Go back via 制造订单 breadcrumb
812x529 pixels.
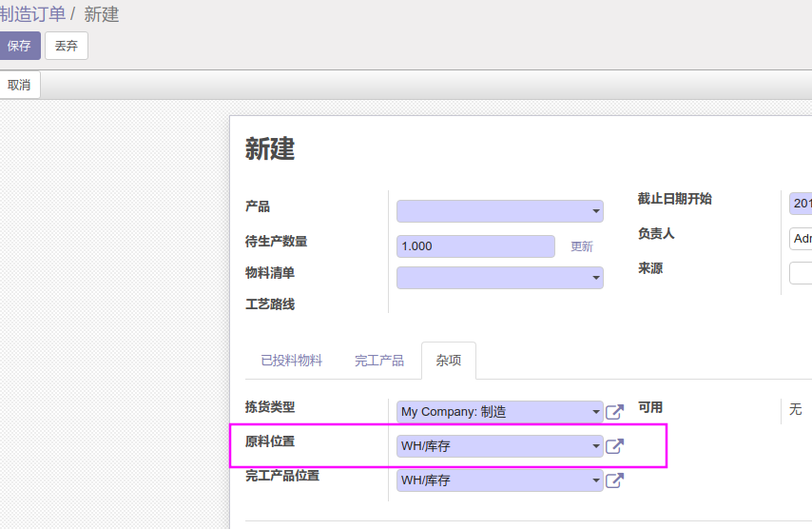coord(32,14)
